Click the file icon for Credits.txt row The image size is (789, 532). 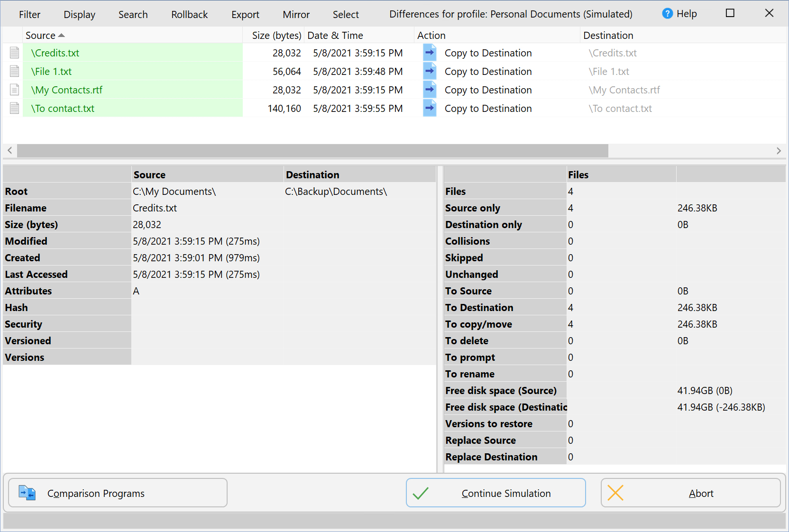(15, 53)
